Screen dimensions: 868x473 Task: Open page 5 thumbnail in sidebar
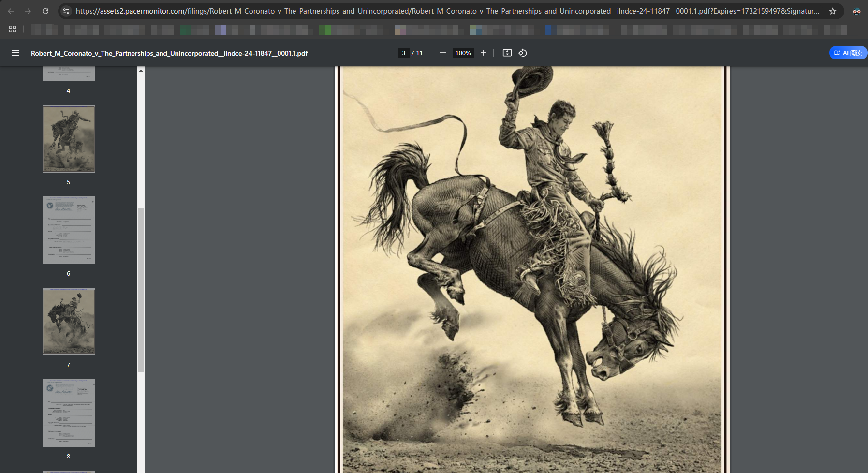point(69,139)
